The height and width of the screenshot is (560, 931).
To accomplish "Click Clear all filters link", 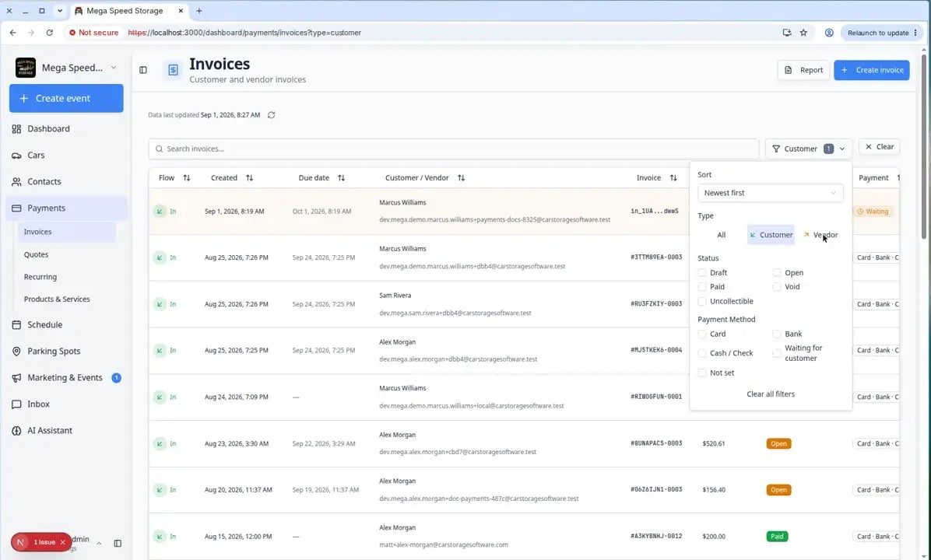I will [770, 394].
